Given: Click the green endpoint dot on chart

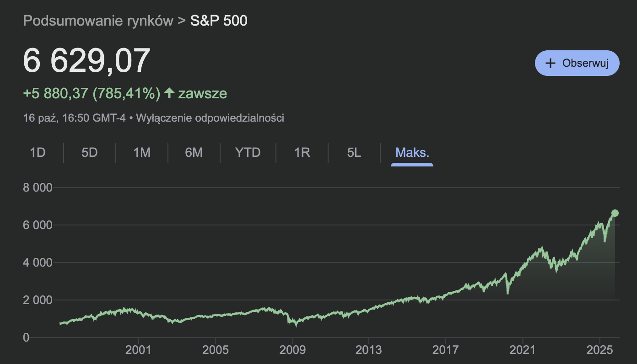Looking at the screenshot, I should [x=615, y=213].
